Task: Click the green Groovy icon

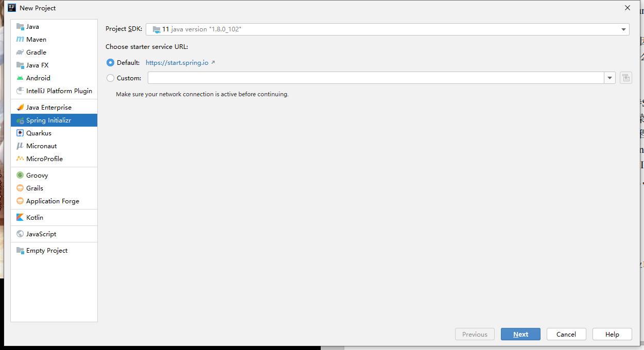Action: (x=20, y=176)
